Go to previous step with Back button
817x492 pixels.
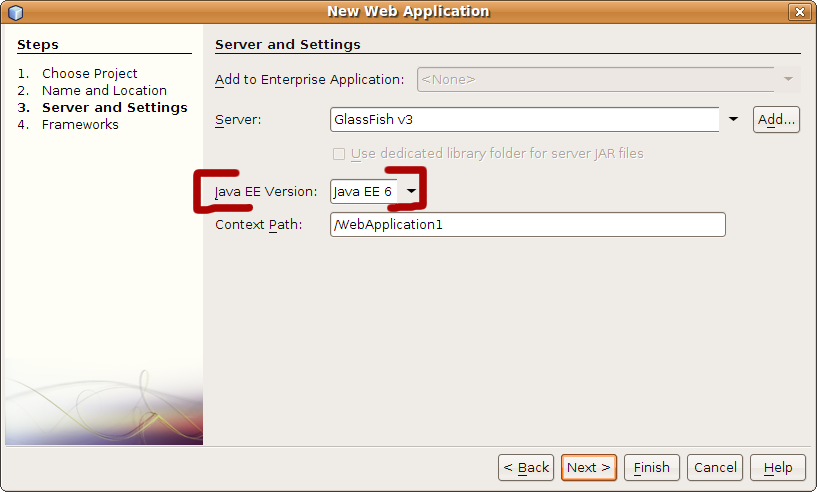tap(526, 468)
